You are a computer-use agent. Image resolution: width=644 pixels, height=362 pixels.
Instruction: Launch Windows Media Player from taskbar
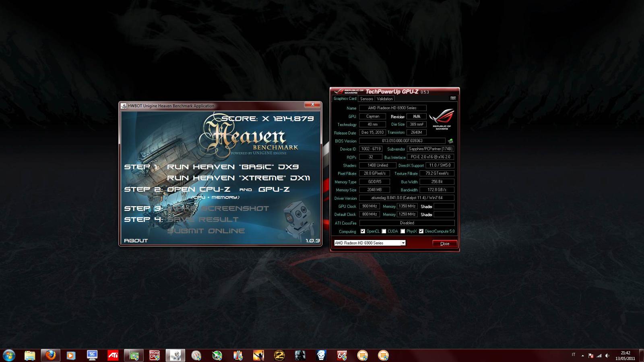pyautogui.click(x=71, y=355)
